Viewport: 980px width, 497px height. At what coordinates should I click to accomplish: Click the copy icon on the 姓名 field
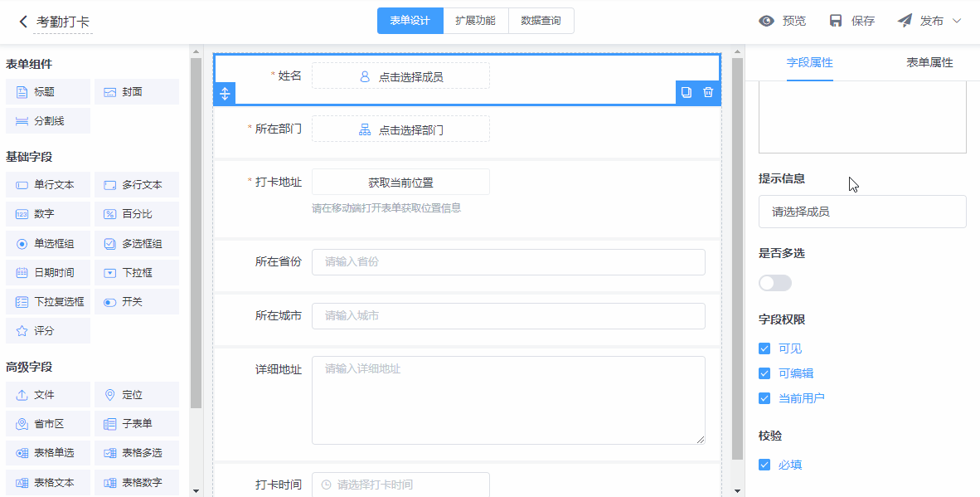686,92
